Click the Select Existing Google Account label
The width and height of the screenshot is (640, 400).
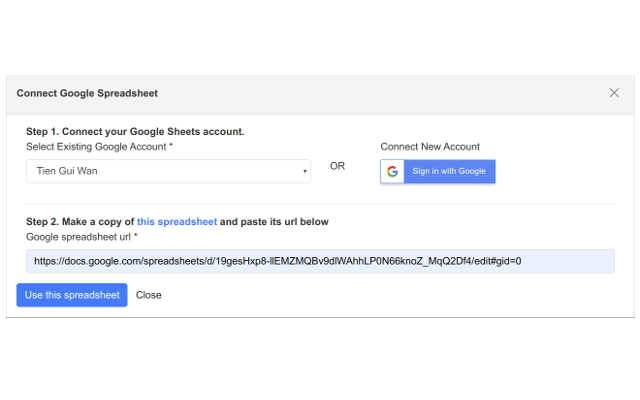coord(97,147)
